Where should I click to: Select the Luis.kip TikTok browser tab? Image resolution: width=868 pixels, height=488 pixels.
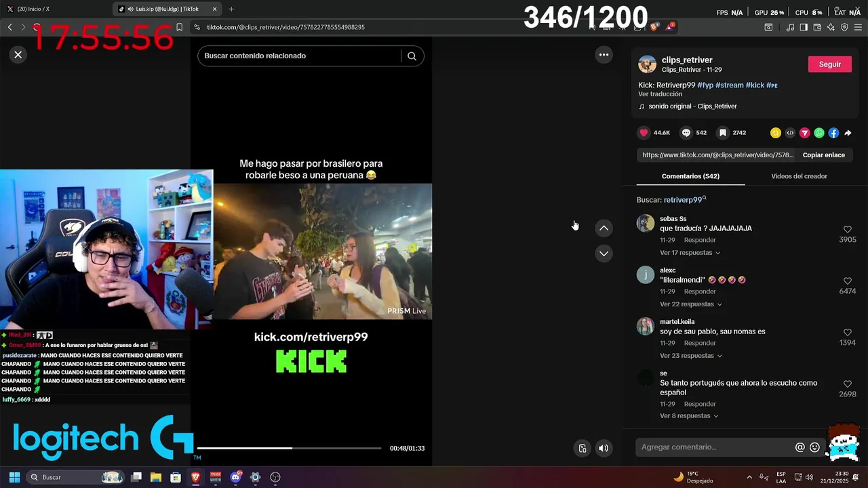point(167,9)
